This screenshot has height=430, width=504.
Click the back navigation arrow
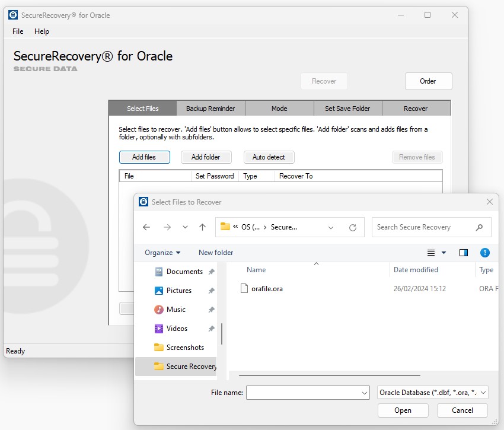pyautogui.click(x=146, y=227)
